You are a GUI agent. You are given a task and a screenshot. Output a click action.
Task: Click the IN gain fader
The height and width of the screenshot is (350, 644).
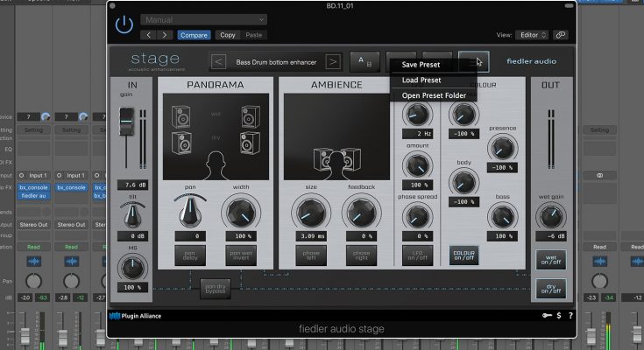128,121
